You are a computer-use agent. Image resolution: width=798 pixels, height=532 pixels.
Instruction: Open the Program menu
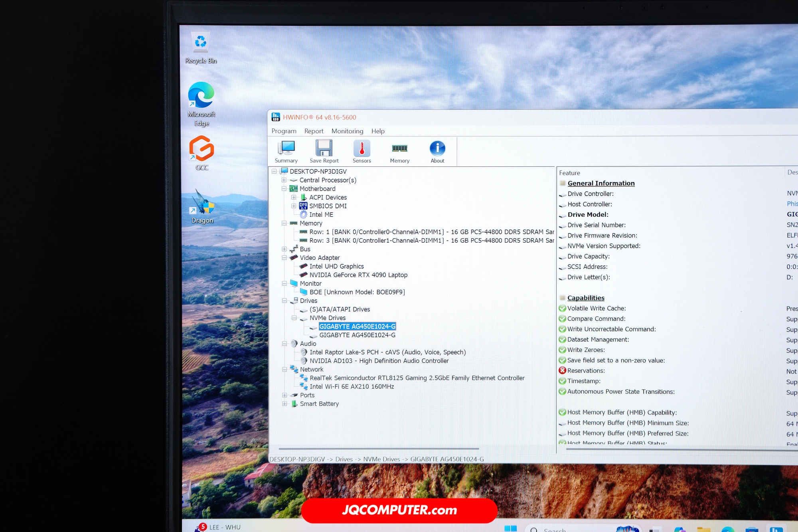(x=284, y=131)
